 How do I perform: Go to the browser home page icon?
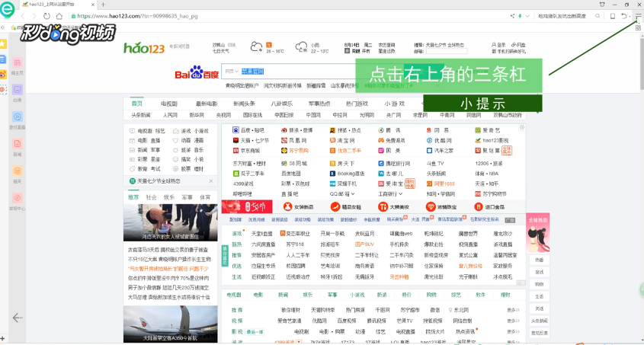coord(59,16)
